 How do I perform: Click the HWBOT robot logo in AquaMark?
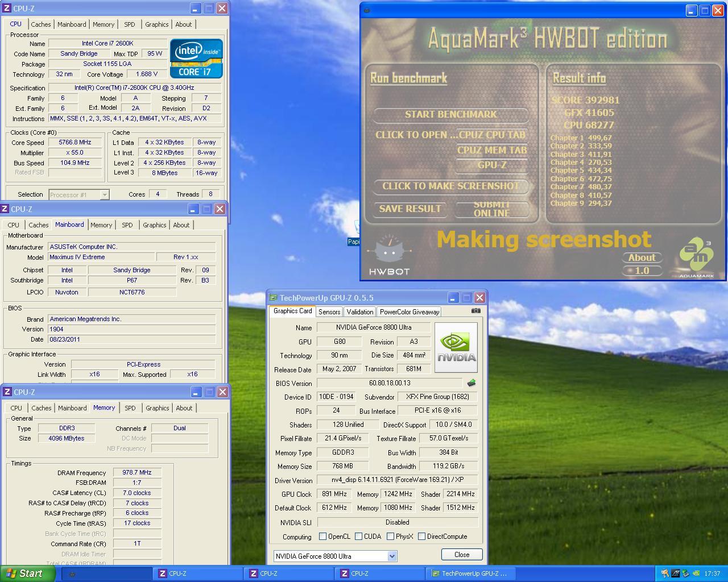(x=389, y=255)
